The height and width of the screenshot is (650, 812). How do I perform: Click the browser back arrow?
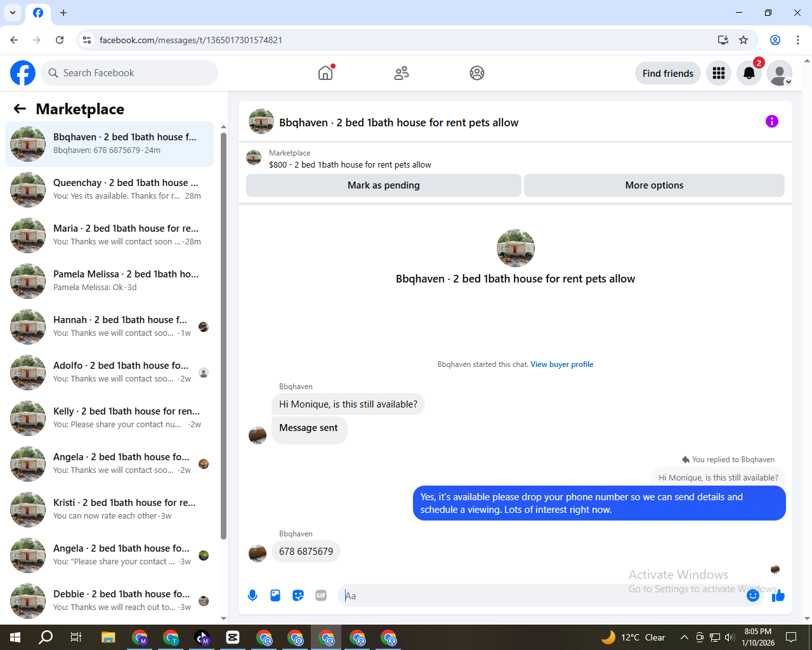14,40
